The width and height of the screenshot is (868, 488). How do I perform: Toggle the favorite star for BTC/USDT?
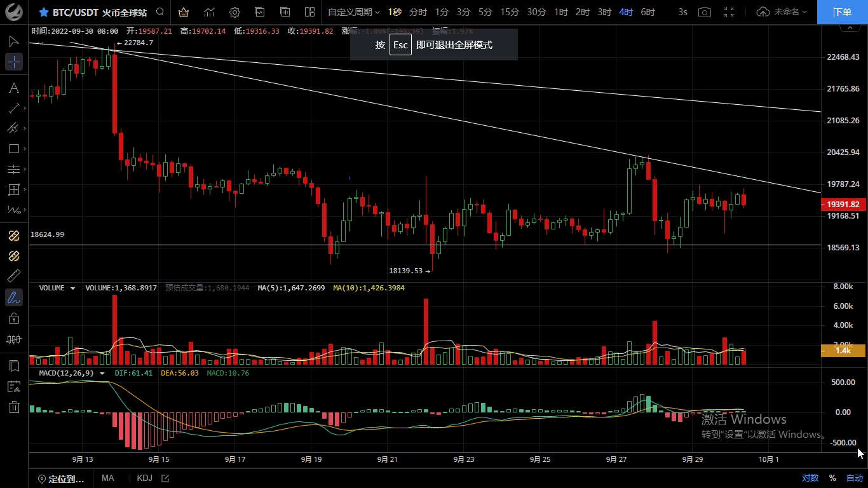(44, 12)
